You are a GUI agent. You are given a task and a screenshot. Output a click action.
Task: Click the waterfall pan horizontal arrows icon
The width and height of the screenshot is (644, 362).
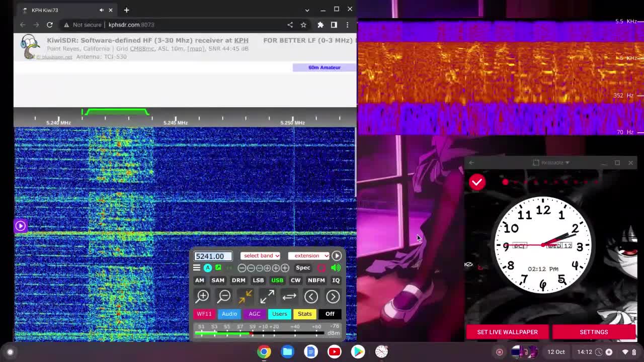[x=289, y=297]
